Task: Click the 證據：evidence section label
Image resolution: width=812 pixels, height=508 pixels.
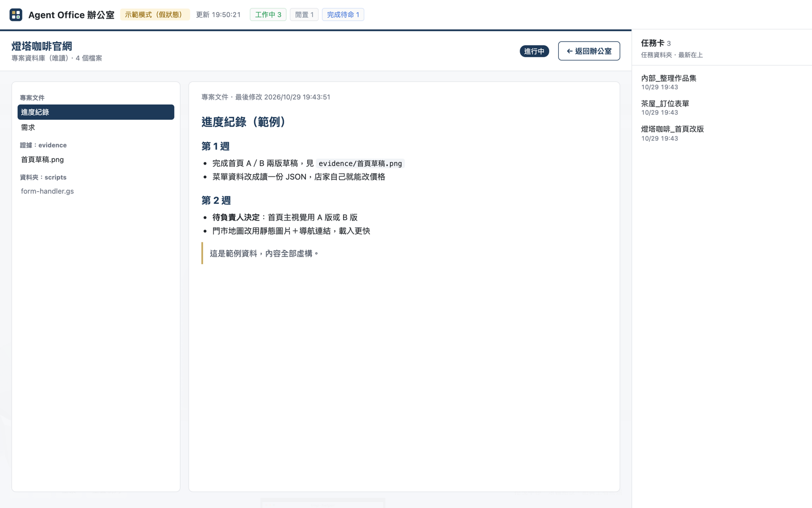Action: [x=43, y=145]
